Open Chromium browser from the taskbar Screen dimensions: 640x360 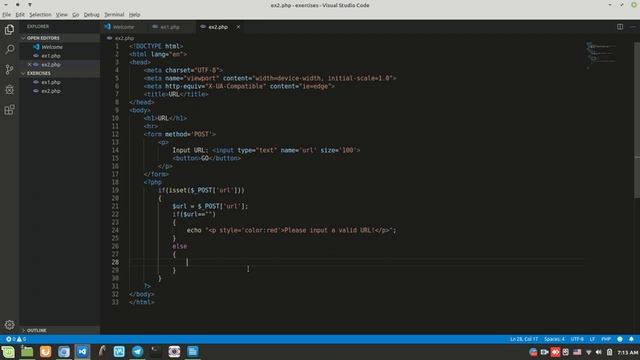64,351
